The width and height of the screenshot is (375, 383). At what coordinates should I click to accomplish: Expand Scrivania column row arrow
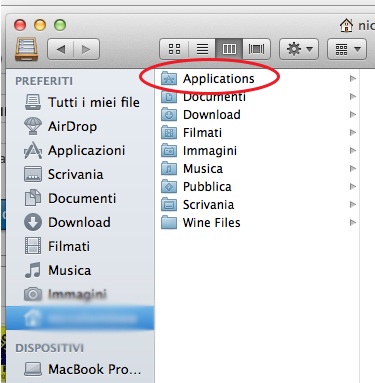(353, 205)
